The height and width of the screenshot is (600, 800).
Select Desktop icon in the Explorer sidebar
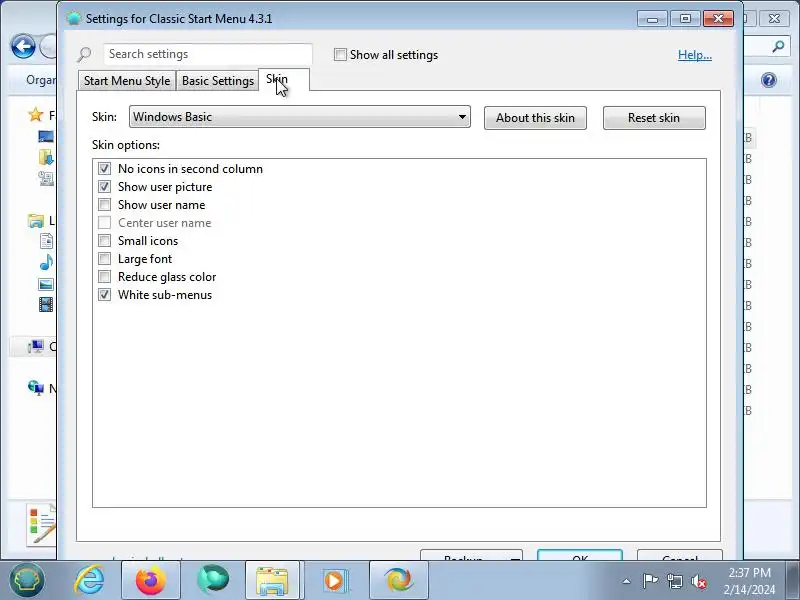[x=46, y=136]
